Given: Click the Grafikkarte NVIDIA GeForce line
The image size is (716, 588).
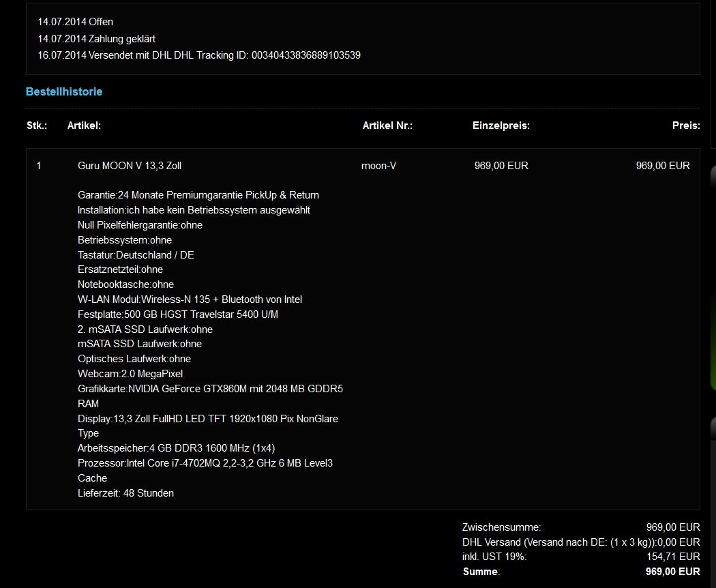Looking at the screenshot, I should pos(210,389).
